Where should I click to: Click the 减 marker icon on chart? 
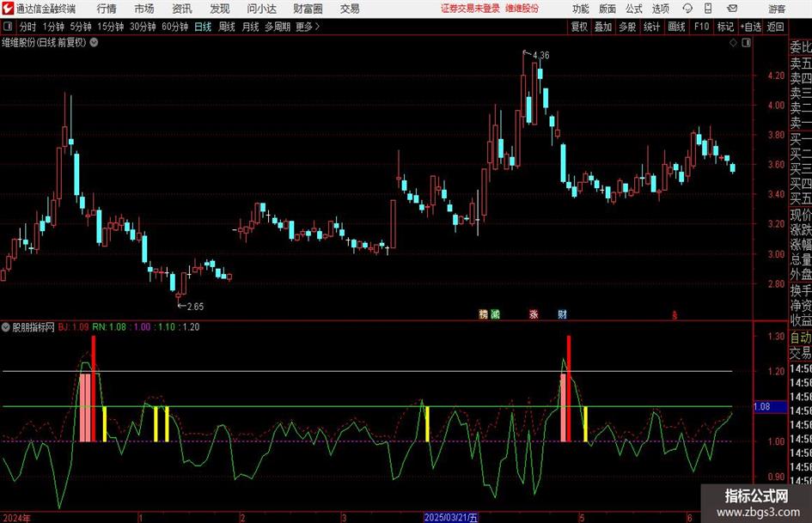[x=495, y=313]
